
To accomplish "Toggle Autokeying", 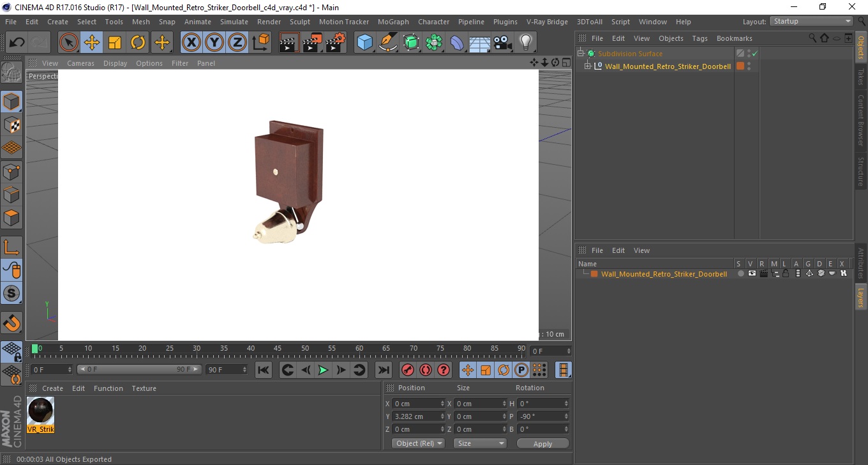I will [426, 370].
